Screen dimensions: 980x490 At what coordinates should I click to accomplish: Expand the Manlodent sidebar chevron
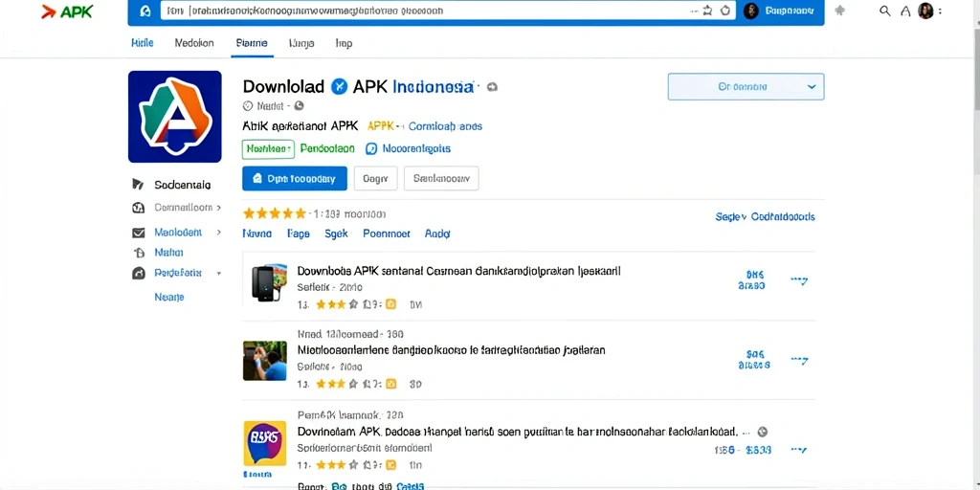point(219,232)
